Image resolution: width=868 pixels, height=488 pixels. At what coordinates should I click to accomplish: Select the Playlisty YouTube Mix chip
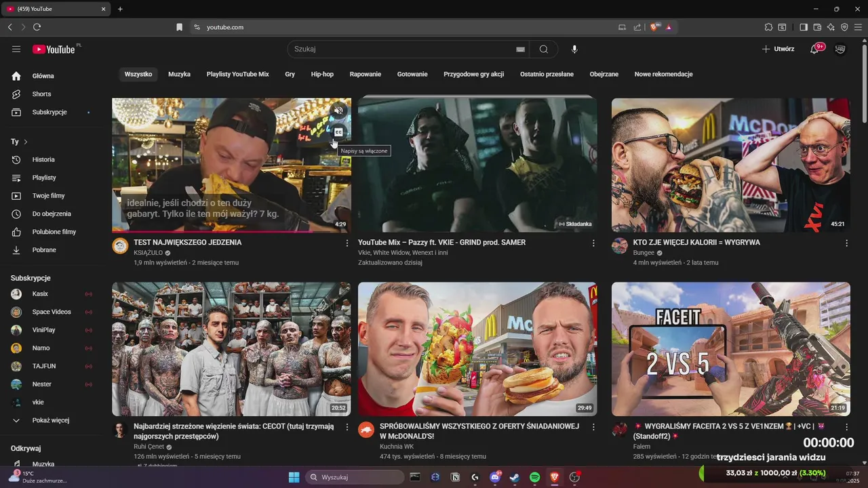[238, 74]
